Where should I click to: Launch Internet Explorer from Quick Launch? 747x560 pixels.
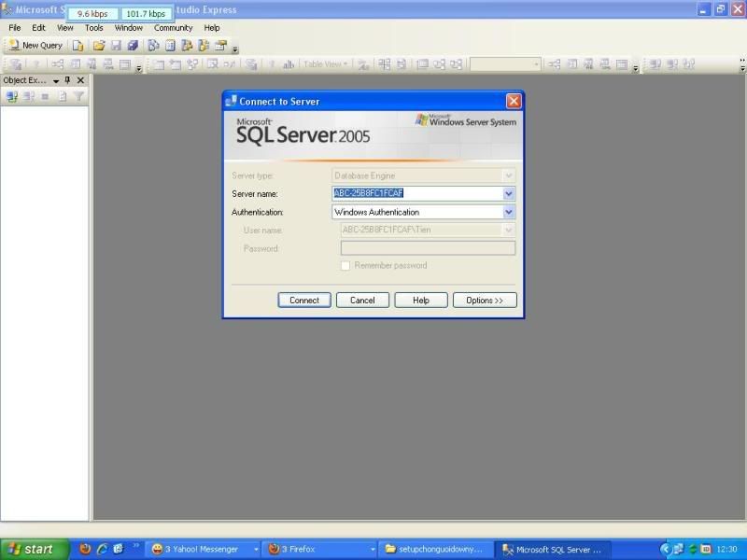[102, 549]
